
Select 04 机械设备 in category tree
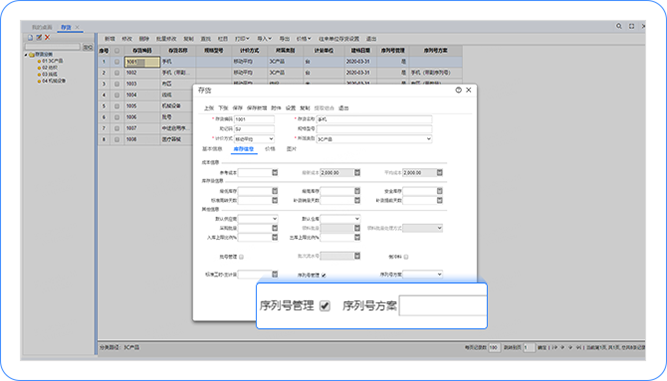[x=54, y=81]
